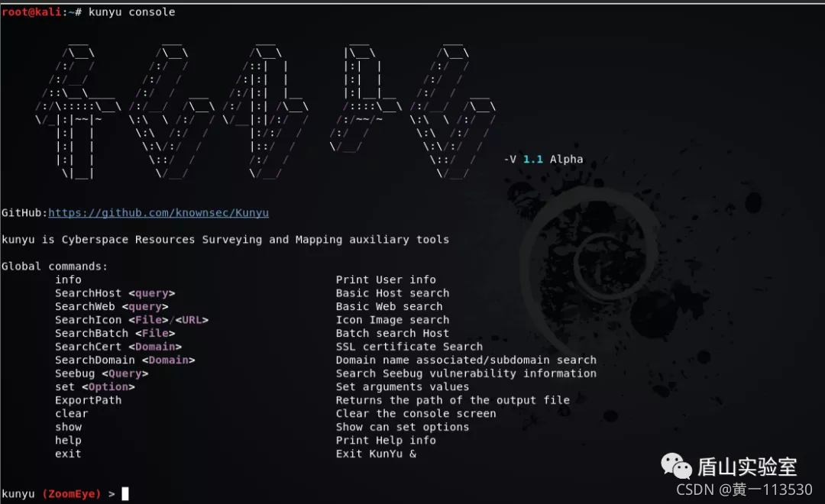Screen dimensions: 825x504
Task: Click 'SSL certificate Search' description
Action: [409, 347]
